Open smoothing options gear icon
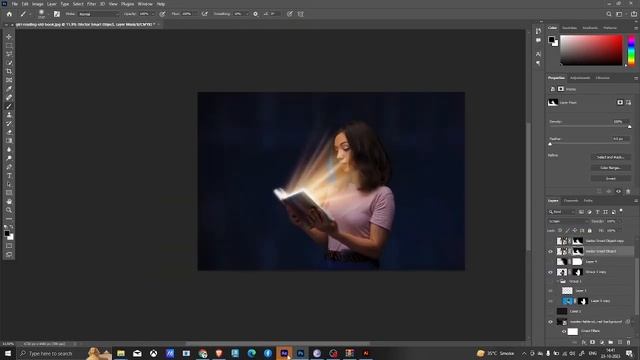This screenshot has height=360, width=640. pos(256,14)
